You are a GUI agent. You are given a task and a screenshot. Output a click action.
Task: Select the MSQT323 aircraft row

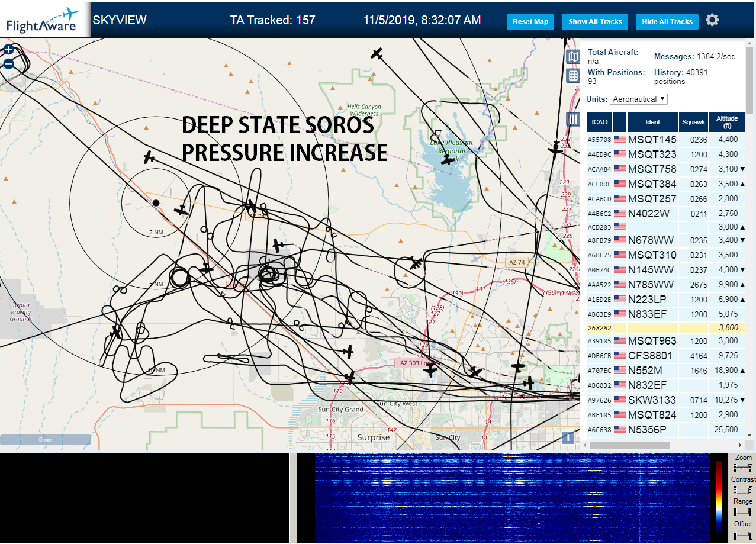(x=665, y=154)
